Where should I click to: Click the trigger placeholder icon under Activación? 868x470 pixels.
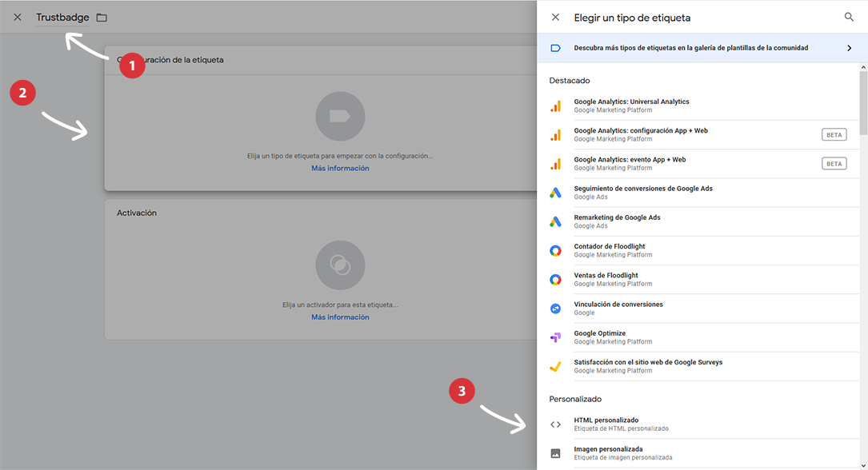click(340, 265)
